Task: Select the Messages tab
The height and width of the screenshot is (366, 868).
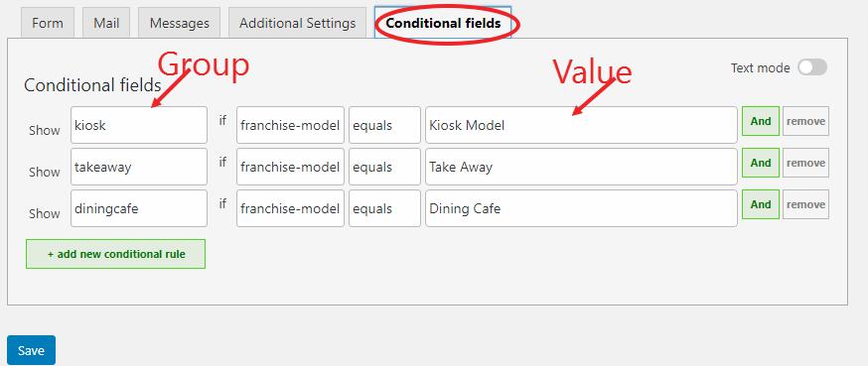Action: pos(180,23)
